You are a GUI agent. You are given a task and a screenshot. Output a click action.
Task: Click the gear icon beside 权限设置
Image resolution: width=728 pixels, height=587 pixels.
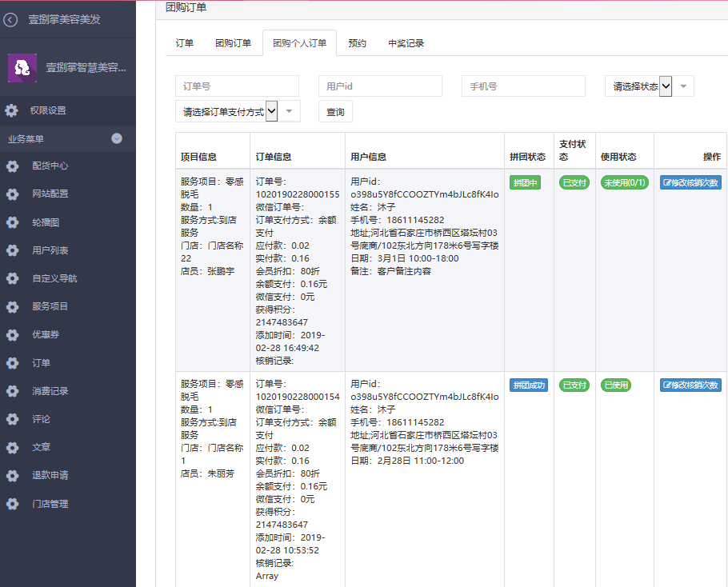(11, 110)
